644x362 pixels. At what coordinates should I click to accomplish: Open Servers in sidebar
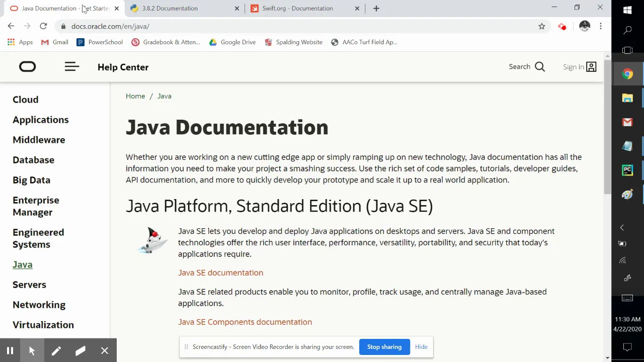29,285
